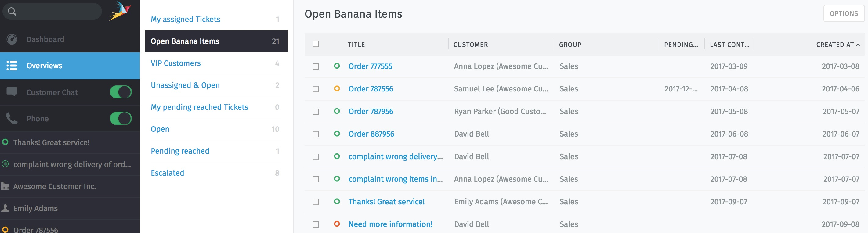Open ticket Need more information!
The height and width of the screenshot is (233, 868).
click(390, 224)
